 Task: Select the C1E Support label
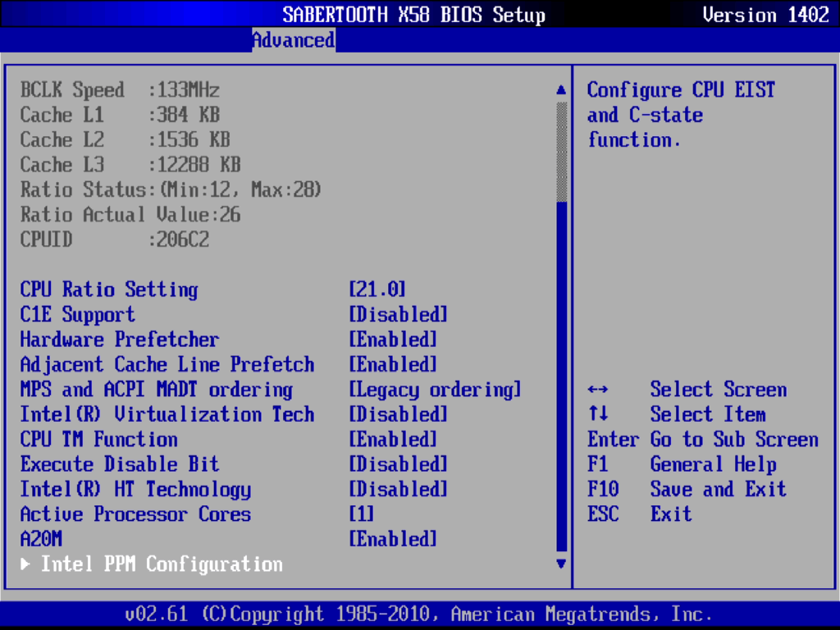coord(78,314)
